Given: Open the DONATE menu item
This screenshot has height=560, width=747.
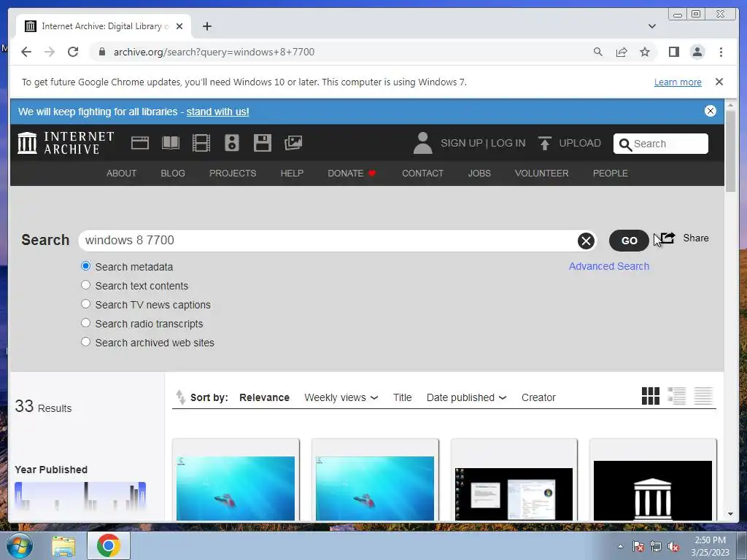Looking at the screenshot, I should pos(352,174).
